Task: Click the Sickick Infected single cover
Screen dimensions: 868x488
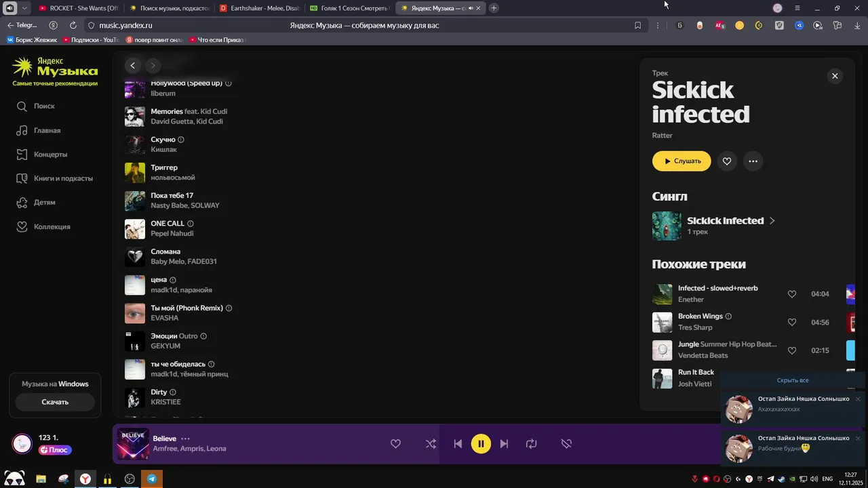Action: (x=667, y=226)
